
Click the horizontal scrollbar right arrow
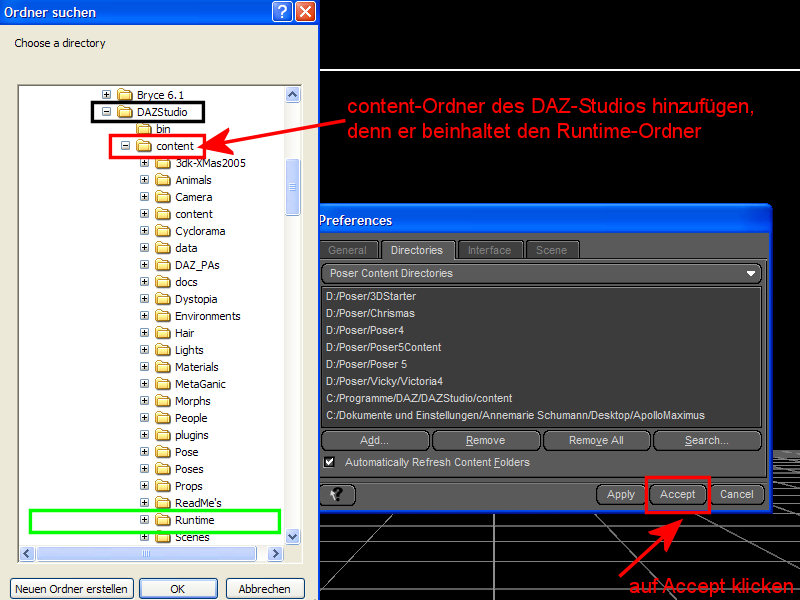coord(276,554)
